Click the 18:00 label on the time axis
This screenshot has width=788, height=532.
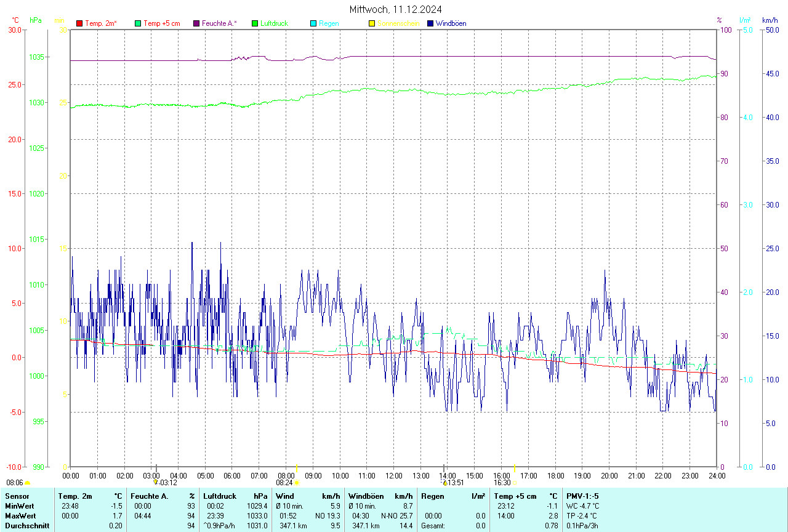pyautogui.click(x=555, y=476)
